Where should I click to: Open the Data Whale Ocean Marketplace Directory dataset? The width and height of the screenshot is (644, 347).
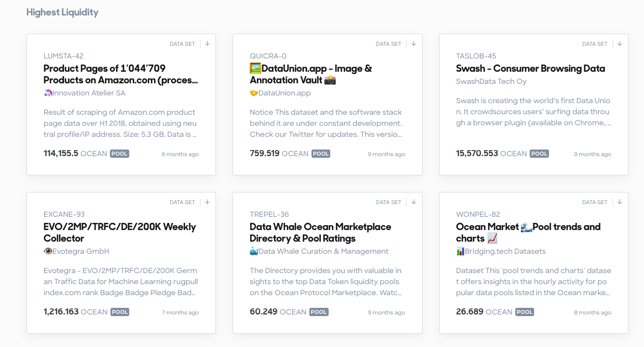tap(320, 232)
